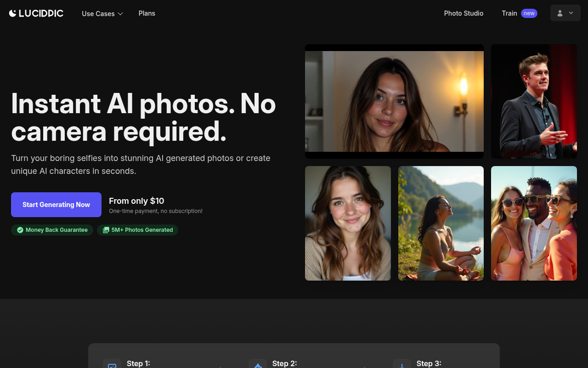Click the shield icon on Money Back Guarantee badge
The height and width of the screenshot is (368, 588).
(20, 230)
